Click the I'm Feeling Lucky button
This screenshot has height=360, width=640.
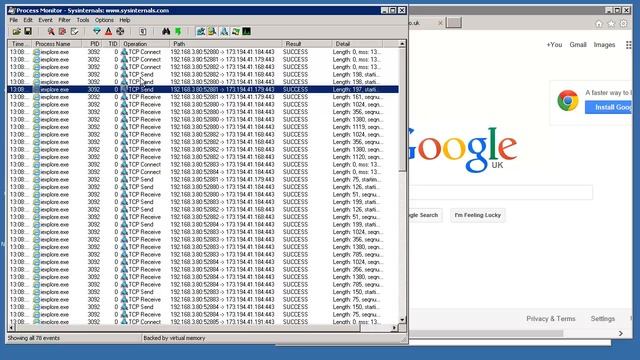[x=478, y=215]
